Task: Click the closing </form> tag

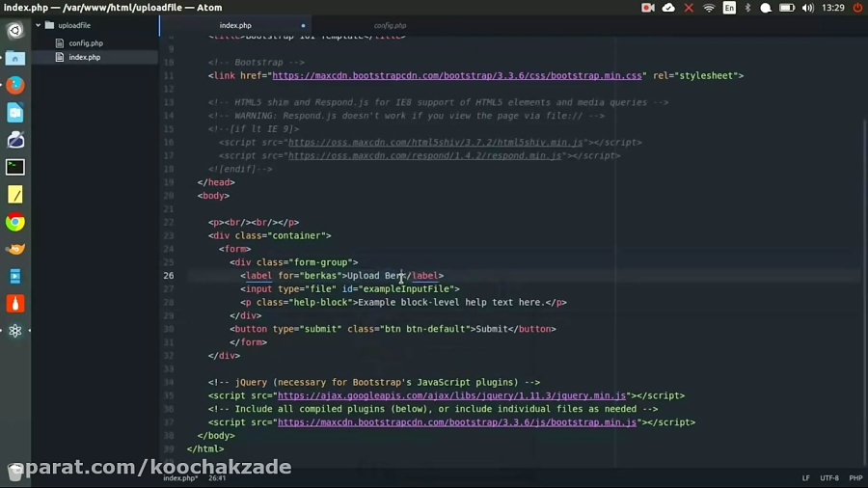Action: coord(248,342)
